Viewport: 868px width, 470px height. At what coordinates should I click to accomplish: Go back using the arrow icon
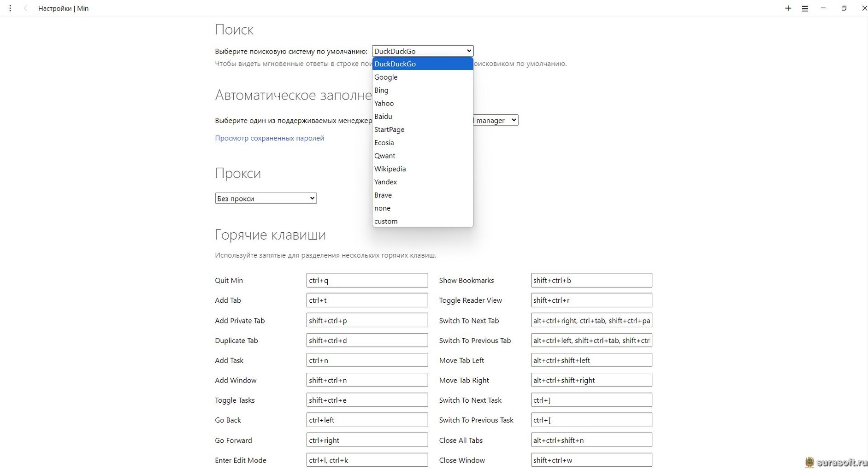(25, 8)
